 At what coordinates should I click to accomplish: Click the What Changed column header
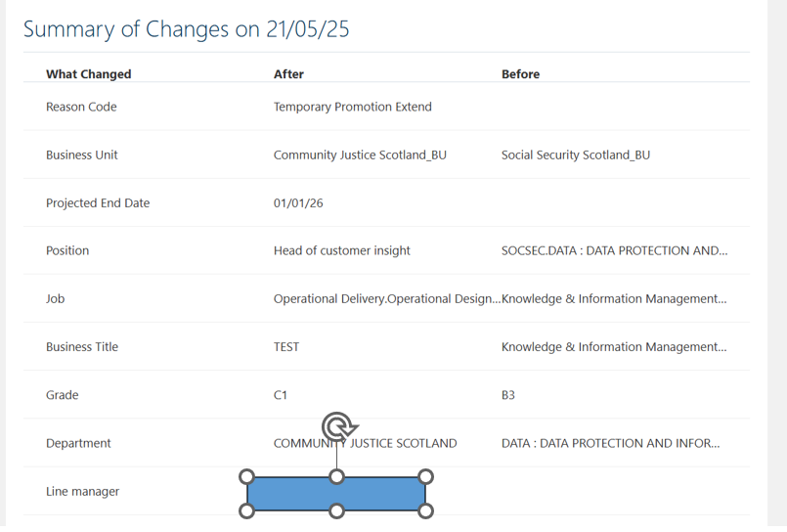(88, 73)
